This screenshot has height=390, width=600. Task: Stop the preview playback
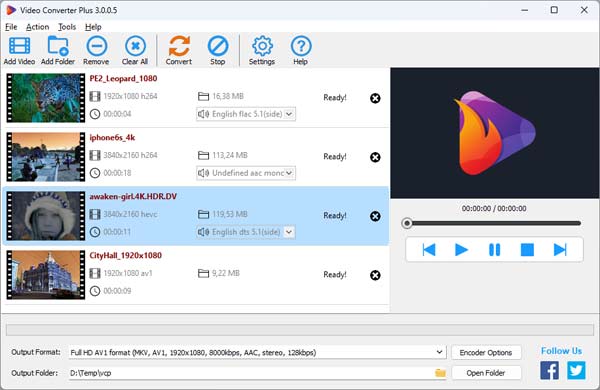(527, 250)
